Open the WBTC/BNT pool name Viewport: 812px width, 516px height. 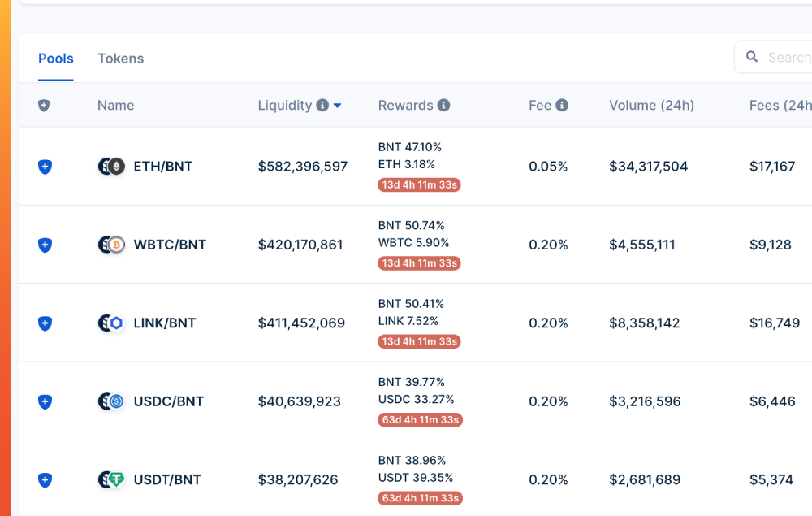click(x=170, y=245)
